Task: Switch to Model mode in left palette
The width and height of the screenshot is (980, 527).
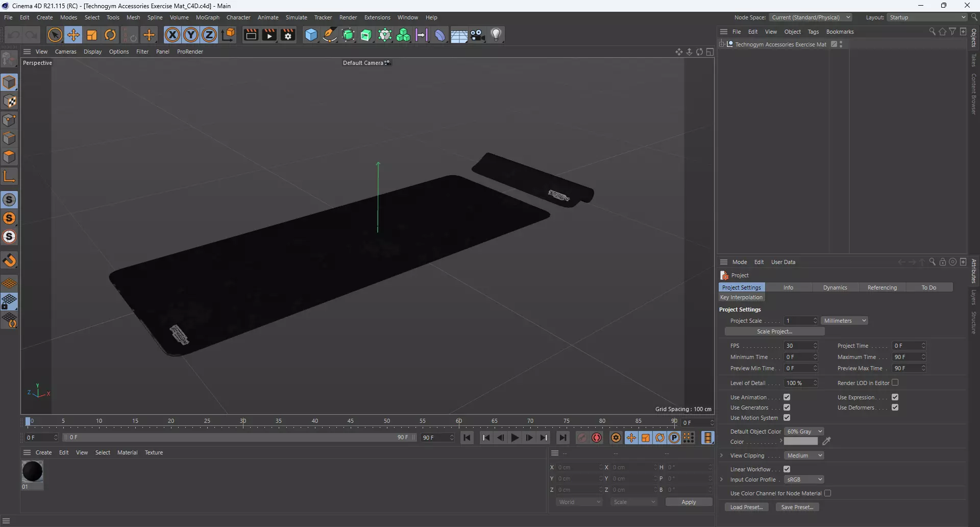Action: pos(10,82)
